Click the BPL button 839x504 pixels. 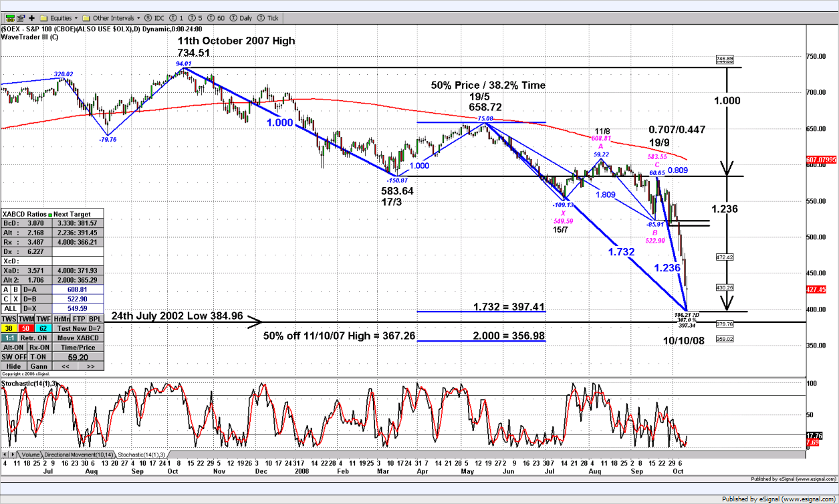coord(96,318)
